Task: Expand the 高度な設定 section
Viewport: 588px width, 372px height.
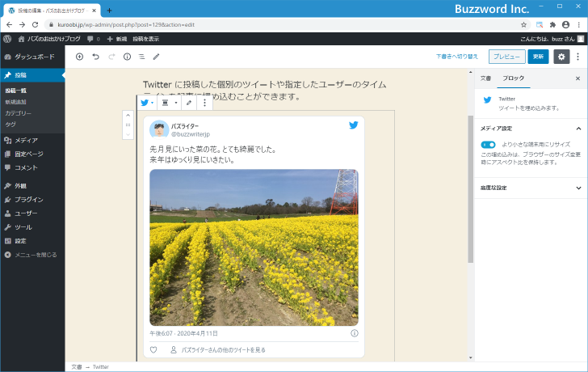Action: 531,188
